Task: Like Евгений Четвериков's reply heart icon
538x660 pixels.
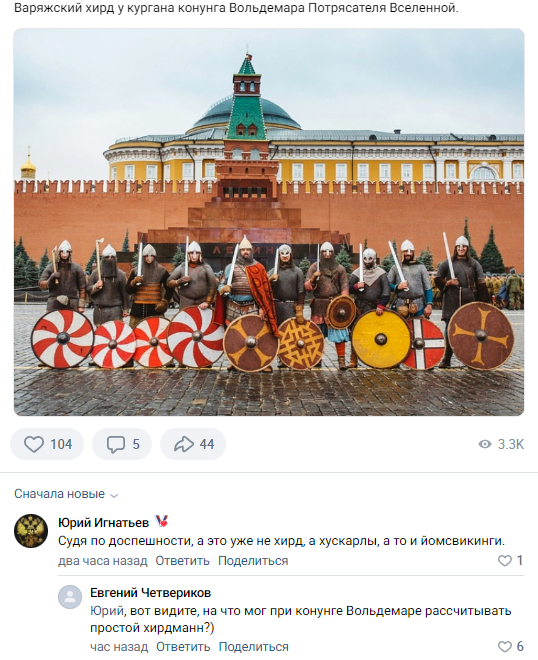Action: pos(504,647)
